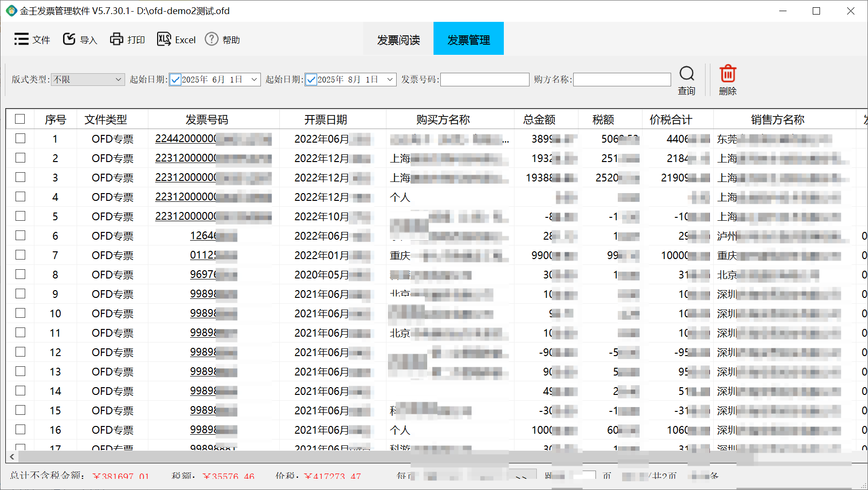Click the 导入 import icon
868x490 pixels.
point(69,39)
